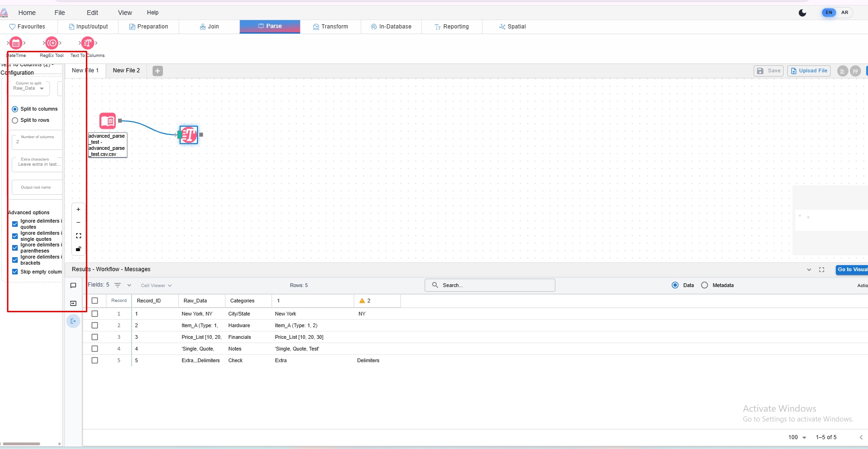The width and height of the screenshot is (868, 449).
Task: Open the Cell Viewer dropdown
Action: (x=156, y=286)
